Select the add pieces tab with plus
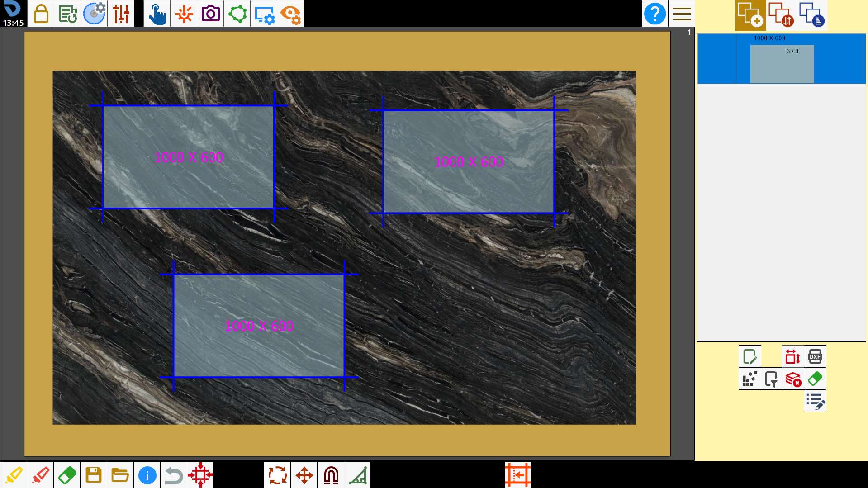The image size is (868, 488). click(750, 15)
